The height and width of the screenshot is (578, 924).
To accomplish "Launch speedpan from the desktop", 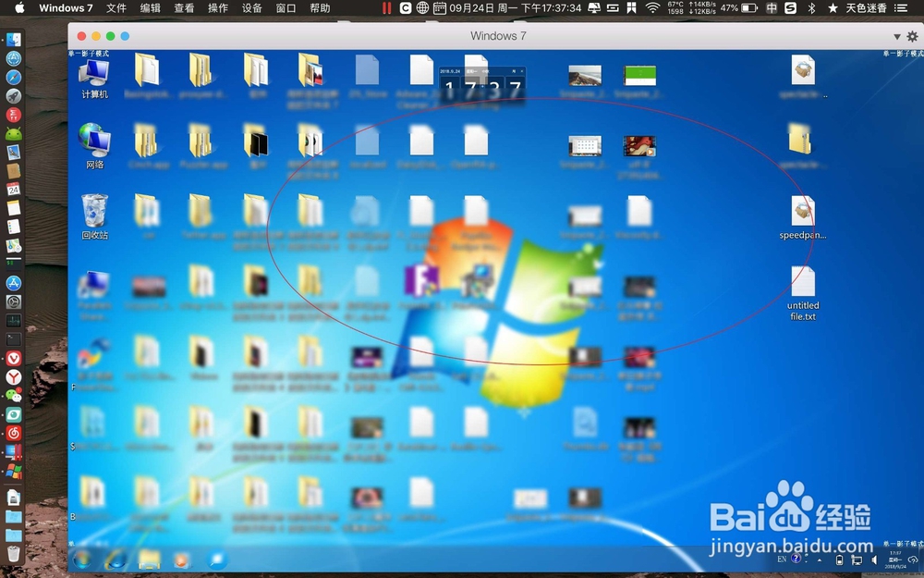I will (x=802, y=215).
